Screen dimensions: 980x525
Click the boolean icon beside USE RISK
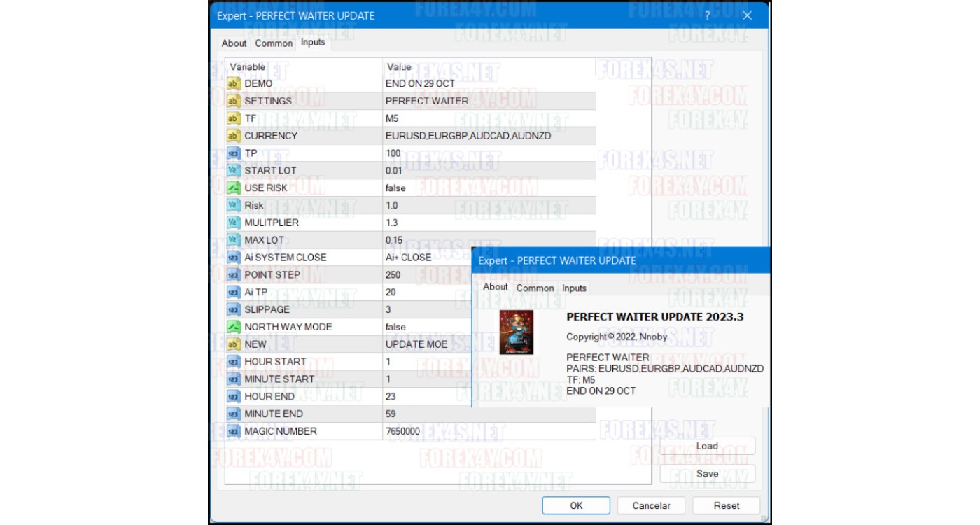click(234, 188)
